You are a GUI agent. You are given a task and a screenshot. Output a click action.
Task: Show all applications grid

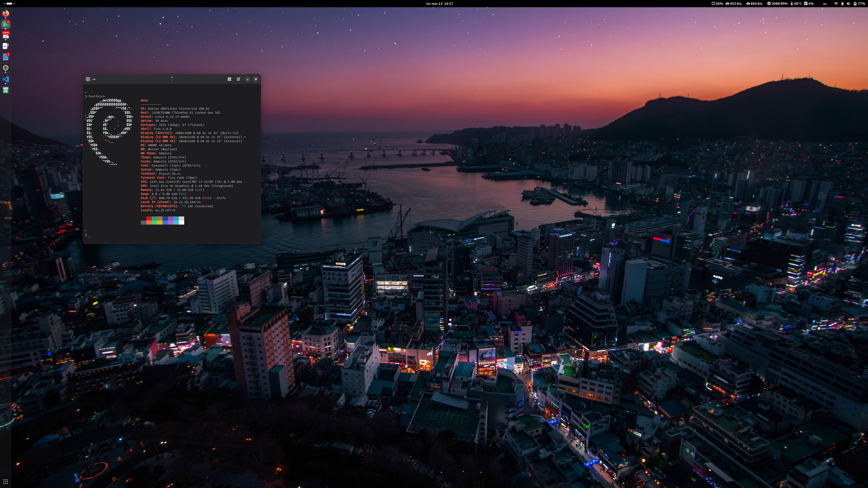click(x=6, y=482)
